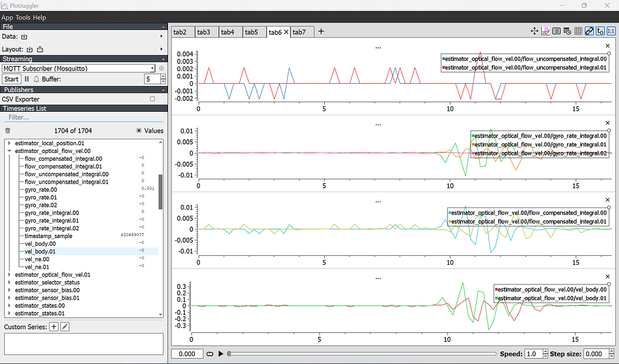This screenshot has height=364, width=619.
Task: Open MQTT Subscriber settings via the gear icon
Action: click(x=160, y=68)
